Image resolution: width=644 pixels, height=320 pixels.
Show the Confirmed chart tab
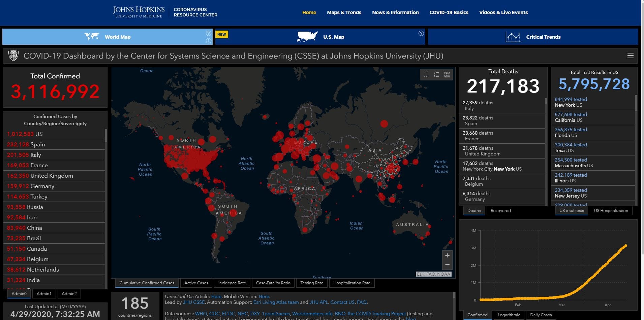pyautogui.click(x=478, y=315)
